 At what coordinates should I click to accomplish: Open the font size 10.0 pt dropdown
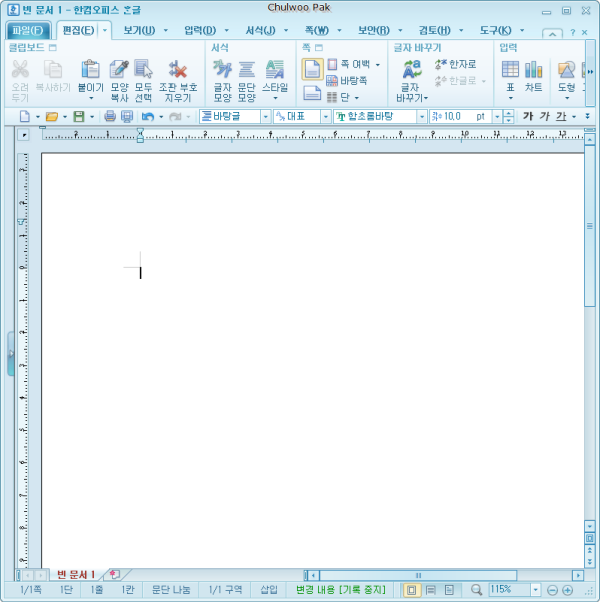[x=497, y=116]
